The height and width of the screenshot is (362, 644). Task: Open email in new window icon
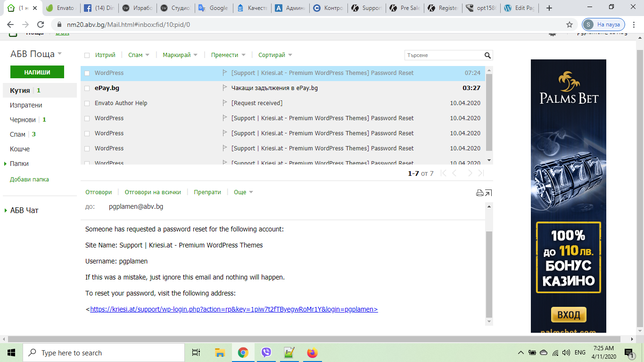[488, 192]
